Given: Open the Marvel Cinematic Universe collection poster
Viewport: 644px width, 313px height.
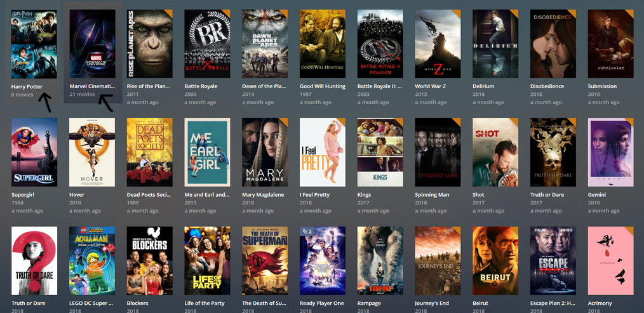Looking at the screenshot, I should pyautogui.click(x=92, y=44).
